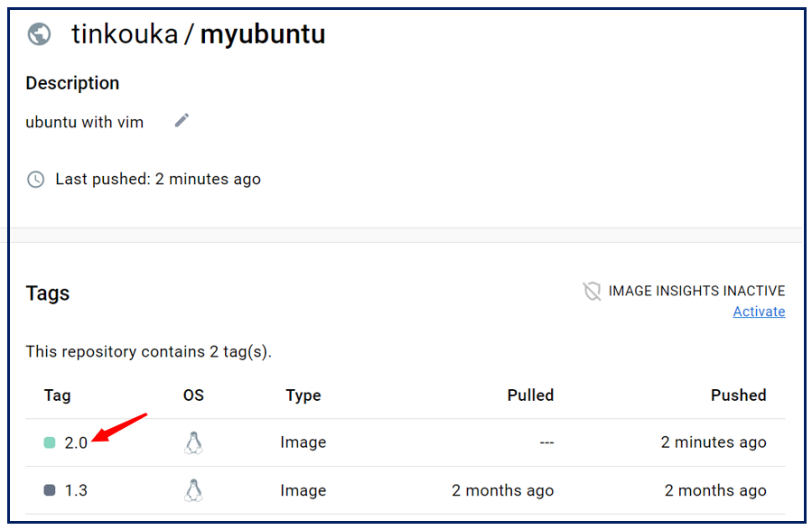
Task: Click the Pushed column header
Action: (x=739, y=395)
